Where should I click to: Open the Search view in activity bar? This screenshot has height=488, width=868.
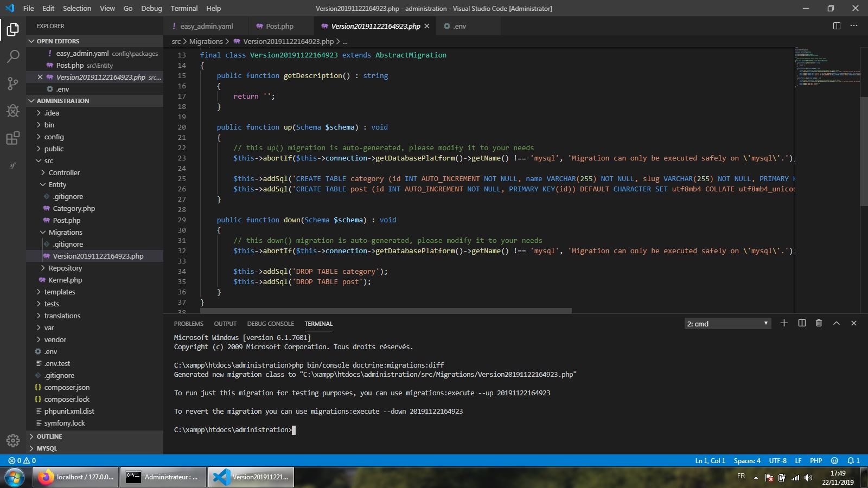(13, 56)
